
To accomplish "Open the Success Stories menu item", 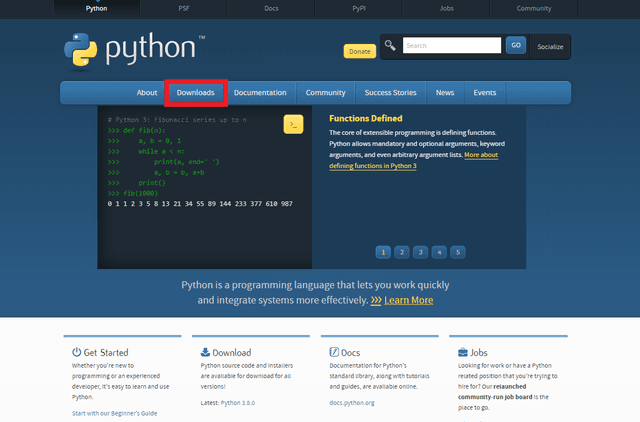I will point(391,93).
